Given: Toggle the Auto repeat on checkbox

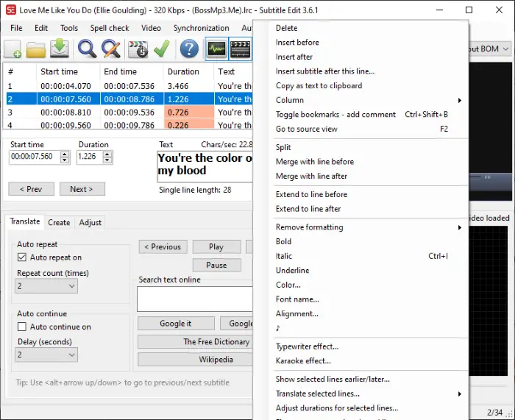Looking at the screenshot, I should click(x=22, y=257).
